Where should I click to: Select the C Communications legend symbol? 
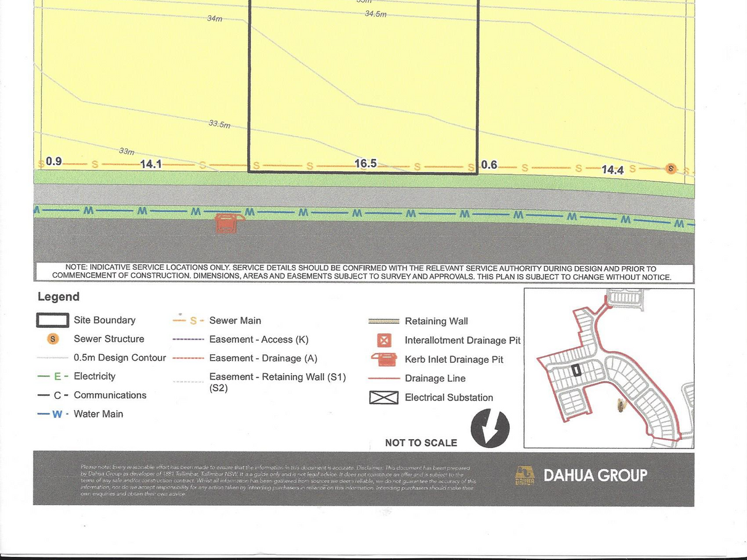point(53,396)
